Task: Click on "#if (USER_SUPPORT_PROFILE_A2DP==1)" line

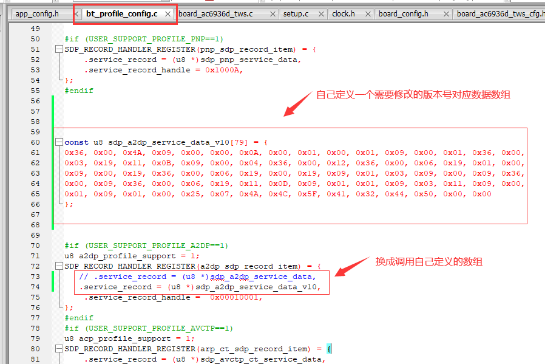Action: (146, 245)
